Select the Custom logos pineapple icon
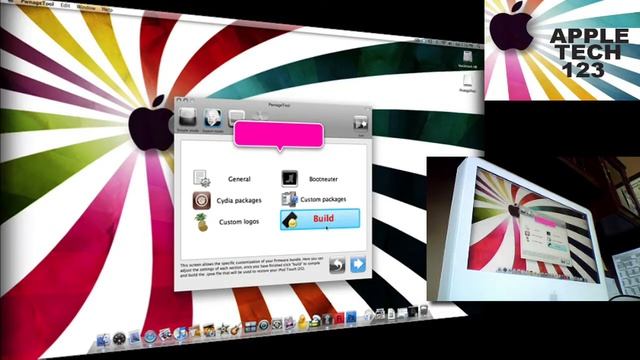640x360 pixels. tap(202, 222)
